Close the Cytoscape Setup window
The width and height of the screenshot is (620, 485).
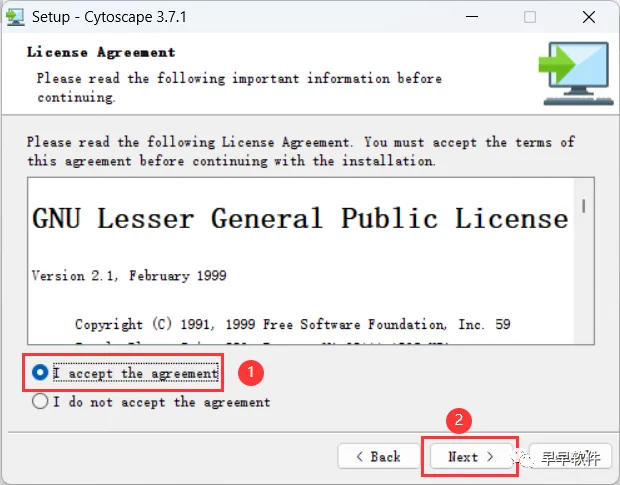tap(589, 17)
